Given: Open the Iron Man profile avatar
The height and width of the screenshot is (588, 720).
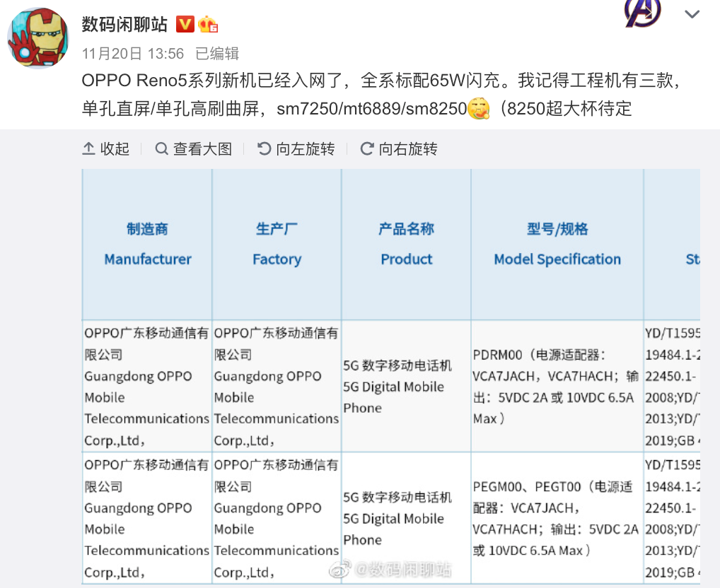Looking at the screenshot, I should [38, 38].
